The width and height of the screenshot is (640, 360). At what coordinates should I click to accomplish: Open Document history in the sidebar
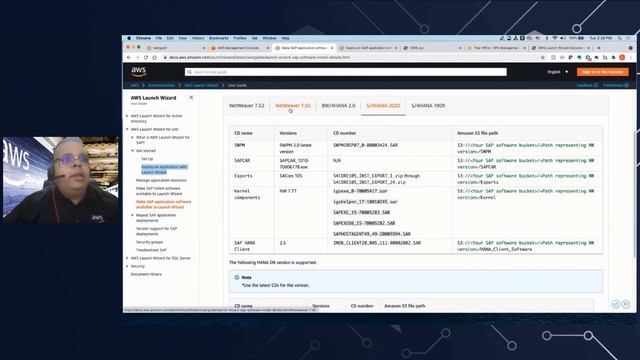(x=146, y=274)
